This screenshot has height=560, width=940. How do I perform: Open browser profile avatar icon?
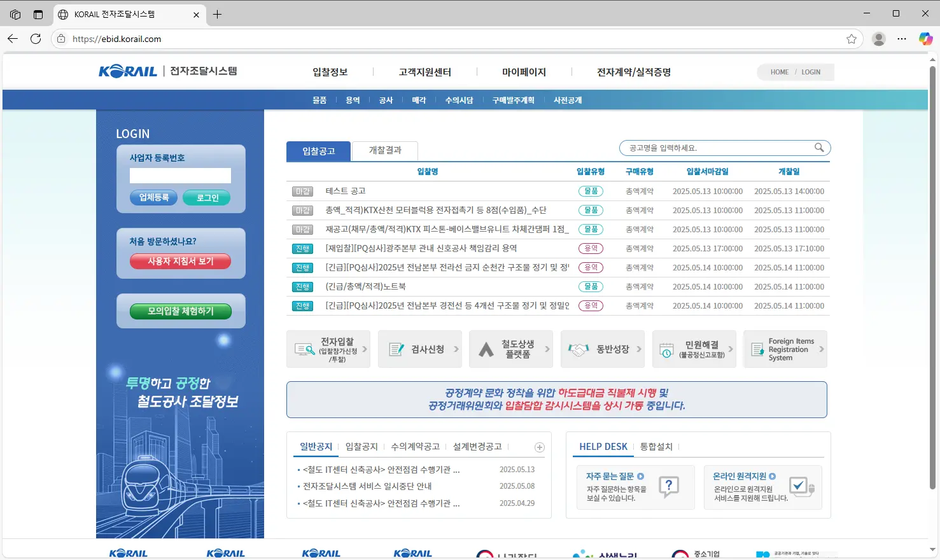[x=879, y=39]
